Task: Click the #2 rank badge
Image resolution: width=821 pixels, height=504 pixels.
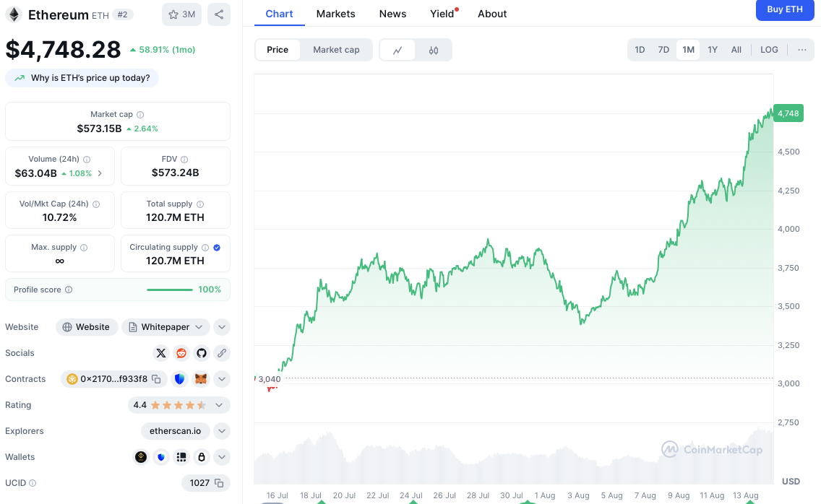Action: coord(123,14)
